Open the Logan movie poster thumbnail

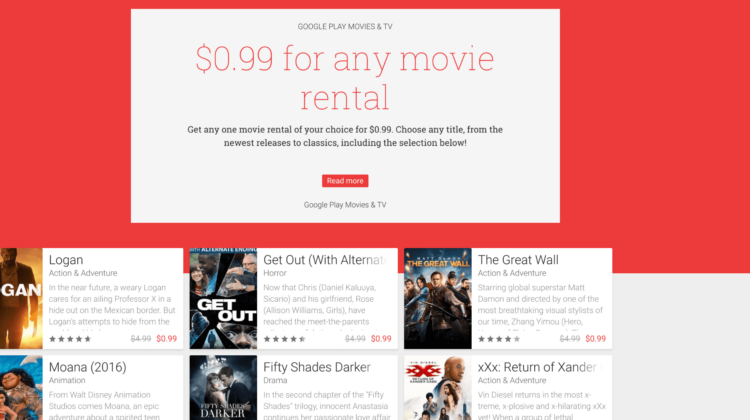coord(21,298)
